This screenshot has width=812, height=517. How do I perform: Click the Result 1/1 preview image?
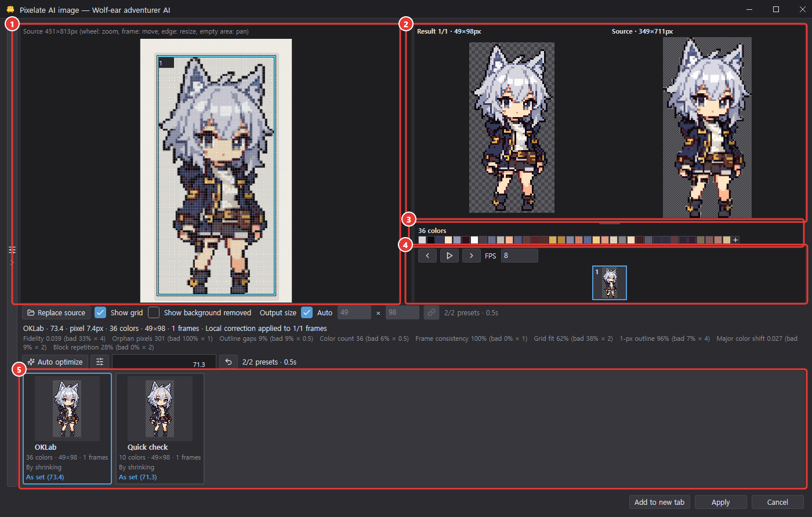click(512, 128)
